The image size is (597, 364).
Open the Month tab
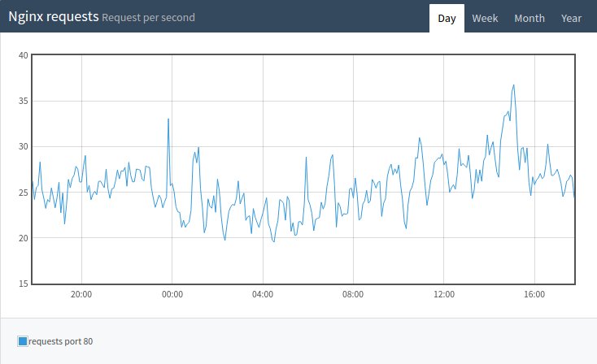tap(529, 18)
